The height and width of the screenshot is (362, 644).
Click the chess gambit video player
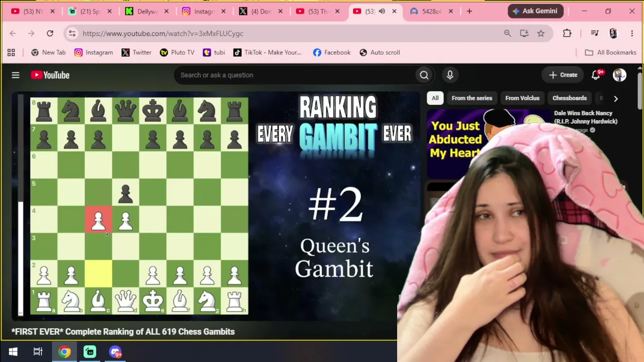[x=216, y=206]
